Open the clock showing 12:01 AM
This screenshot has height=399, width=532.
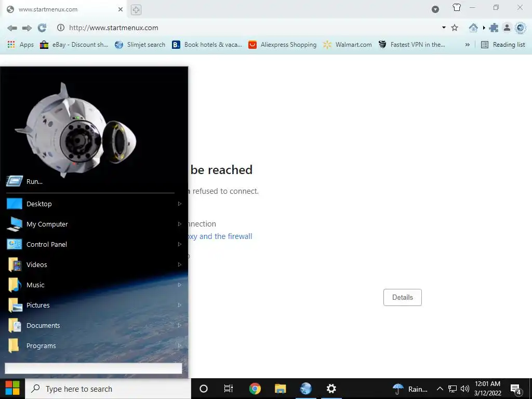coord(487,389)
